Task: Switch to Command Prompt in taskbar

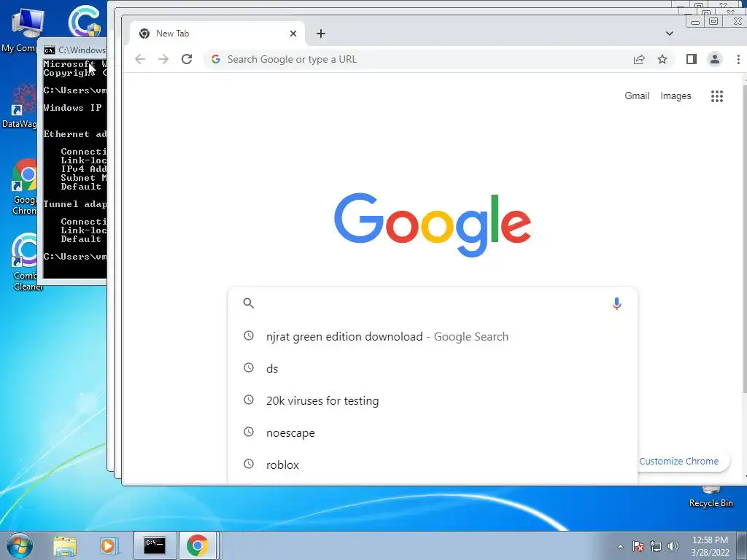Action: 155,545
